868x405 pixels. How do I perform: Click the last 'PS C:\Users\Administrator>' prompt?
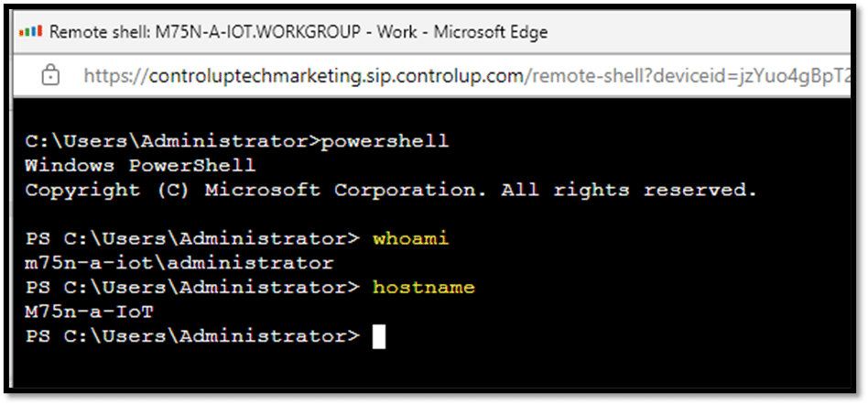tap(192, 337)
